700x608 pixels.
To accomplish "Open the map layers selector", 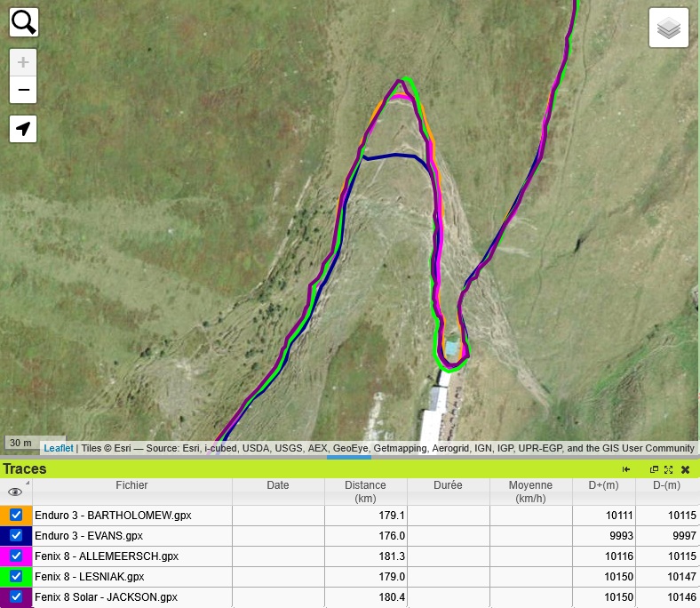I will [669, 29].
